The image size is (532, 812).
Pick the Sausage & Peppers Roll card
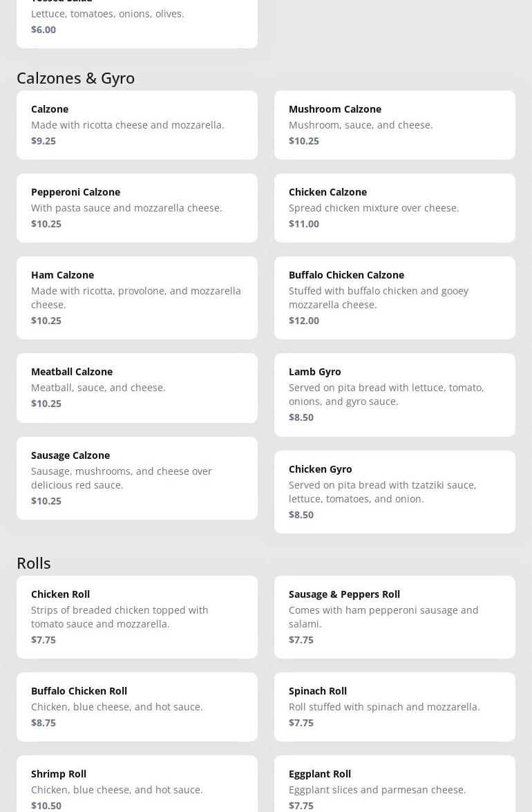(395, 617)
